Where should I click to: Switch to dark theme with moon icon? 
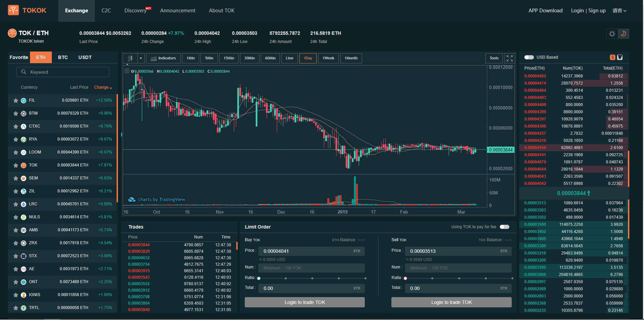click(x=624, y=34)
